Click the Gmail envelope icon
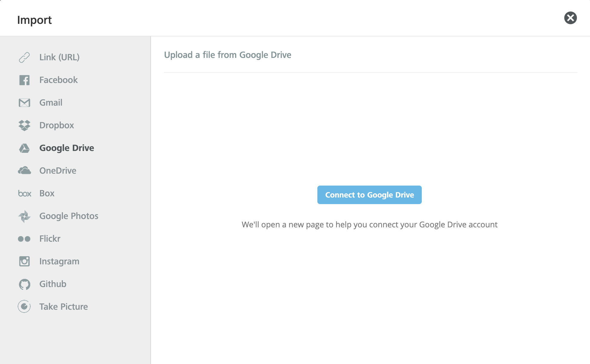Screen dimensions: 590x364 point(24,103)
